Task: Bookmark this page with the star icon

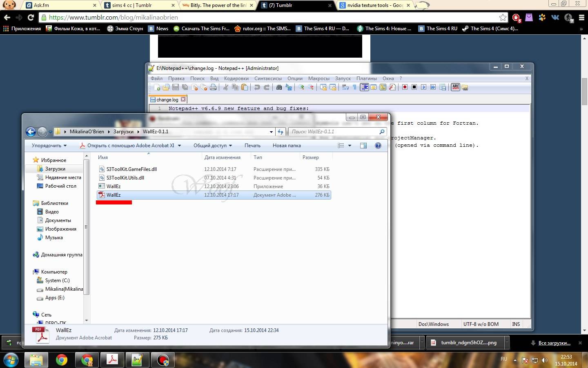Action: click(503, 18)
